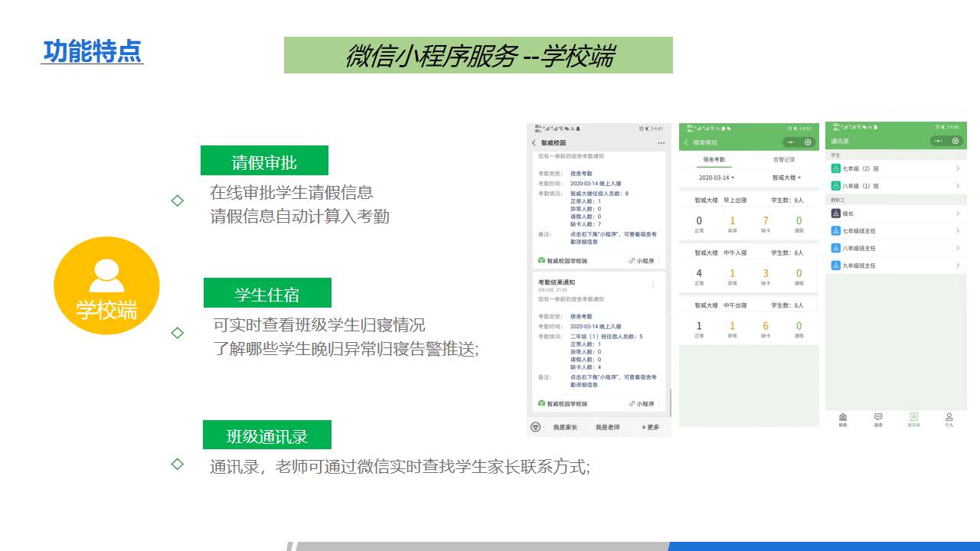Open 小程序 link in 考勤结果通知 card

tap(642, 403)
